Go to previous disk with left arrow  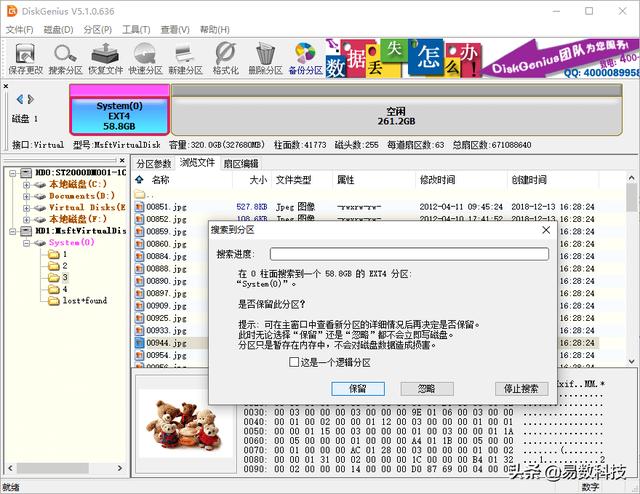tap(20, 99)
